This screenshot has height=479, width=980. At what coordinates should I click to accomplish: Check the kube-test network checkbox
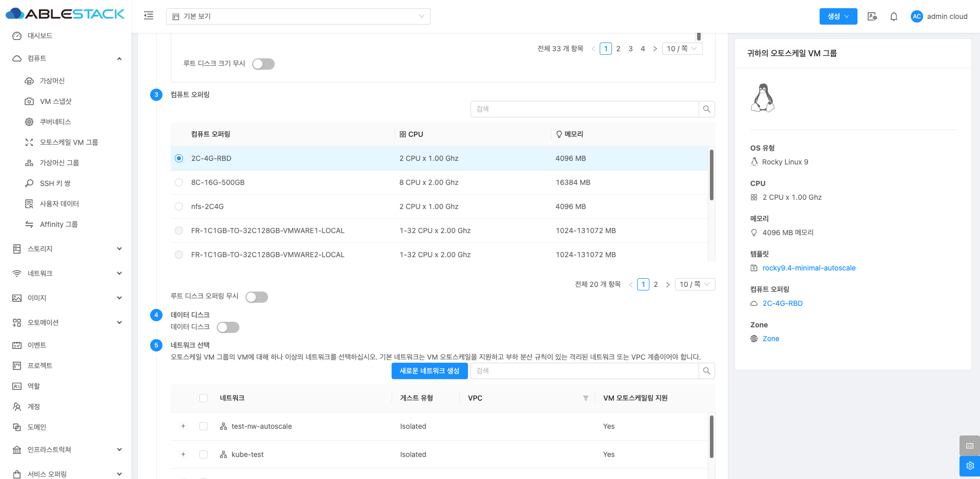[203, 454]
